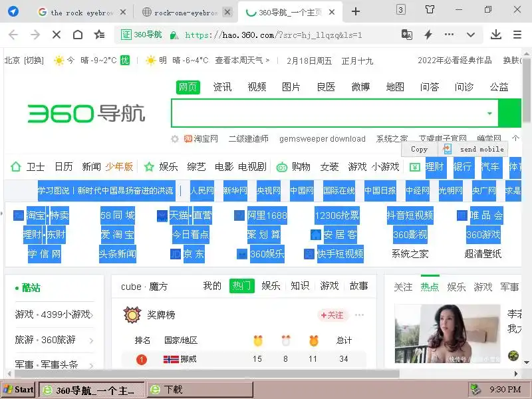The width and height of the screenshot is (532, 399).
Task: Open the 12306抢票 site link
Action: click(336, 215)
